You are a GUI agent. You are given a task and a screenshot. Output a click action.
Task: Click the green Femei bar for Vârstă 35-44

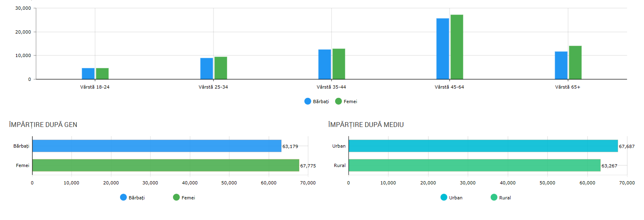tap(339, 64)
